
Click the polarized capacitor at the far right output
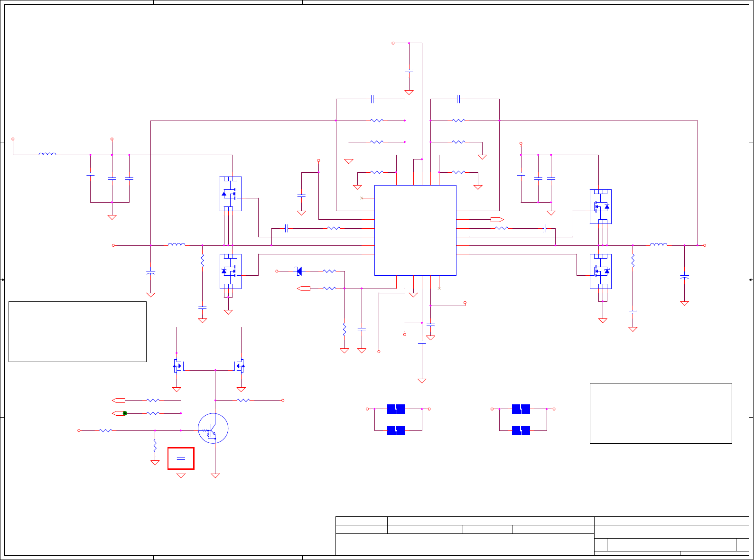(x=684, y=276)
